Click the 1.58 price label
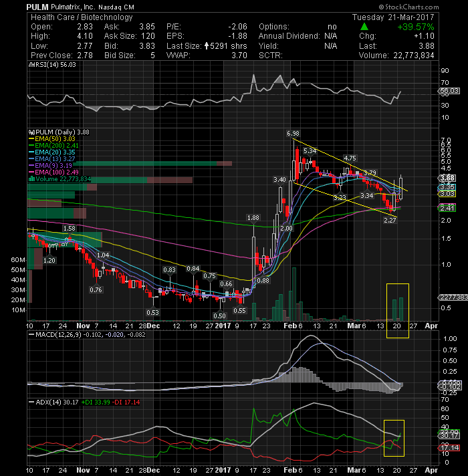The width and height of the screenshot is (468, 476). pos(70,228)
